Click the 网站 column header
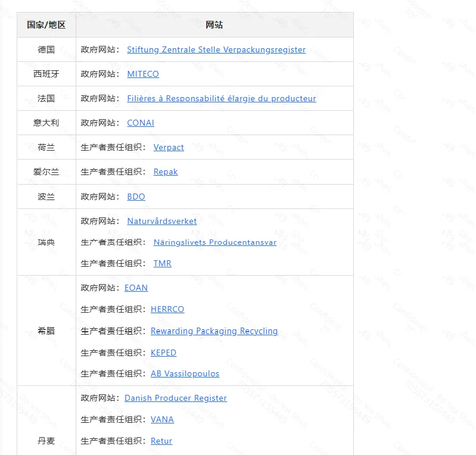476x455 pixels. [214, 25]
